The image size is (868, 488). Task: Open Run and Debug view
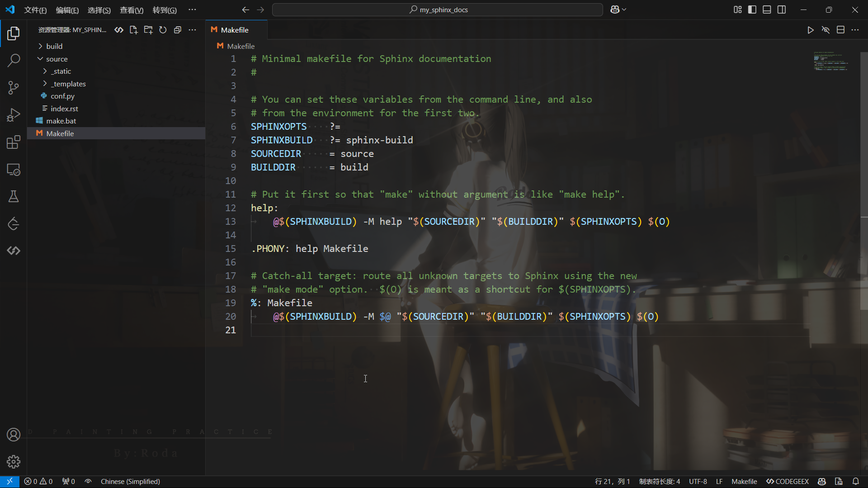(x=14, y=115)
